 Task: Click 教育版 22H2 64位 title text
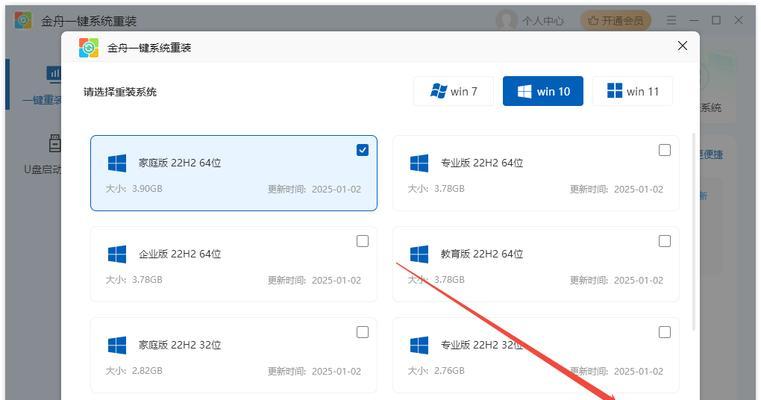click(x=482, y=254)
